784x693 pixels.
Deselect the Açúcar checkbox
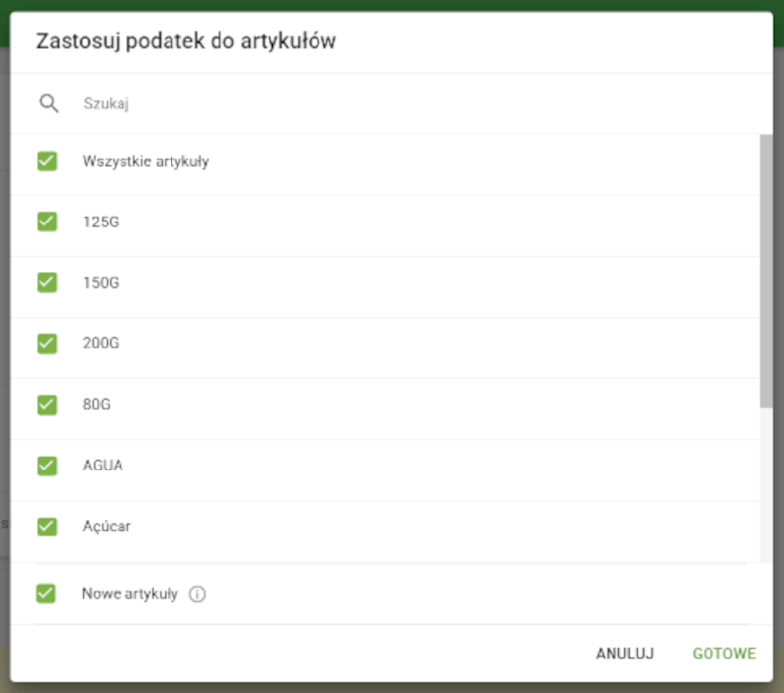(46, 526)
